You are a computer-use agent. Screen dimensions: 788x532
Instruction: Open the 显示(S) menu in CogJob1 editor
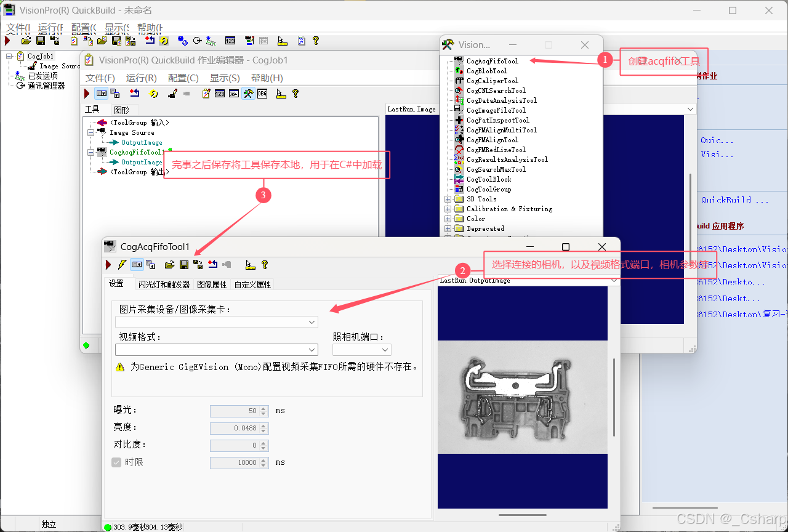[225, 78]
